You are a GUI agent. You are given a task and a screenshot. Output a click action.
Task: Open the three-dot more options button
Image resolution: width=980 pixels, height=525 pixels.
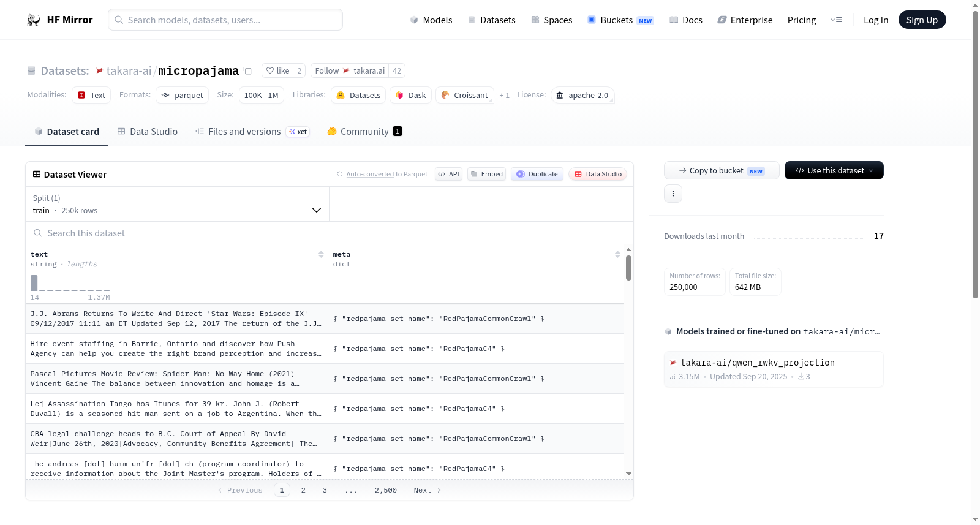[673, 194]
